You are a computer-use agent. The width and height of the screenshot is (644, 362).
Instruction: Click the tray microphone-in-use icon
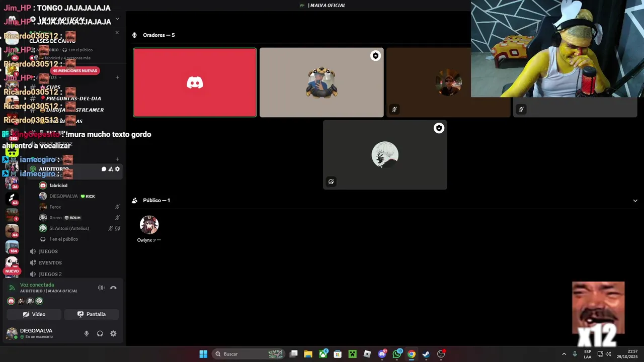575,354
